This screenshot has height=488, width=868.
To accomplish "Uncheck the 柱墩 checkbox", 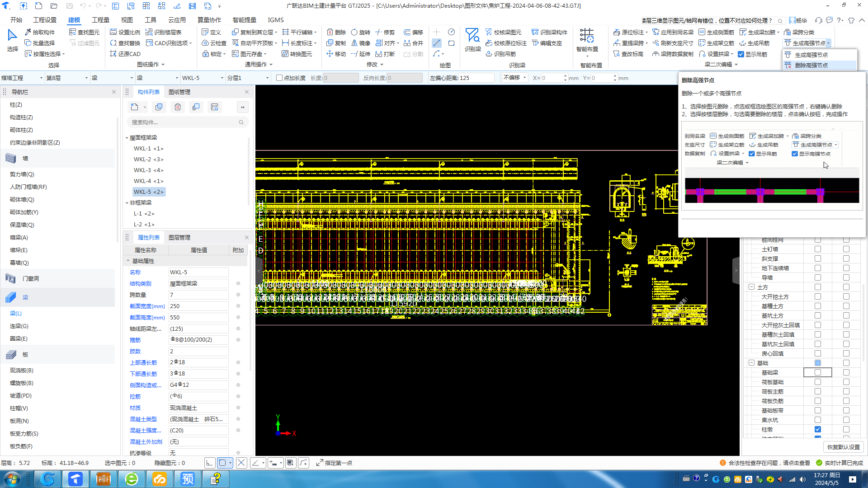I will click(x=818, y=429).
